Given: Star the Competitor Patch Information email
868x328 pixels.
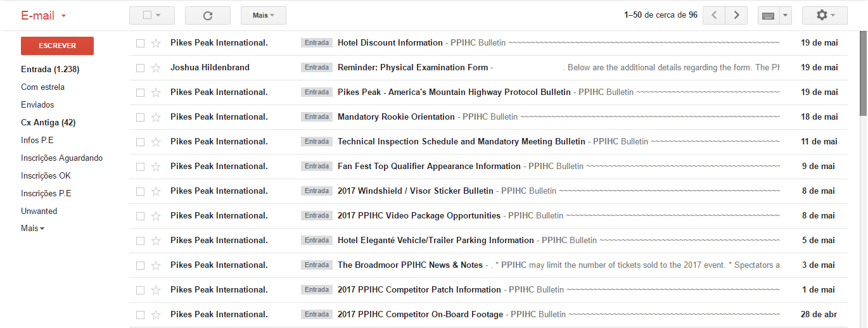Looking at the screenshot, I should [x=156, y=290].
